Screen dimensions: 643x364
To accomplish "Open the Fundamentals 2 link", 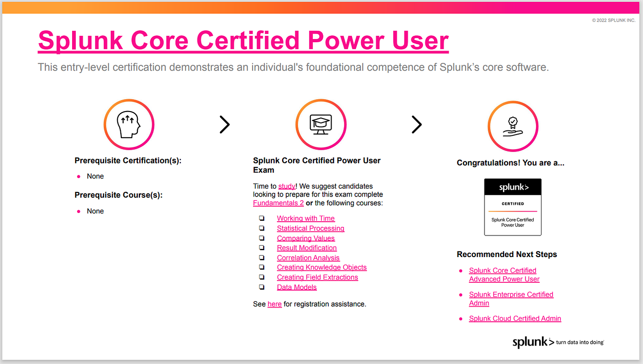I will click(278, 203).
